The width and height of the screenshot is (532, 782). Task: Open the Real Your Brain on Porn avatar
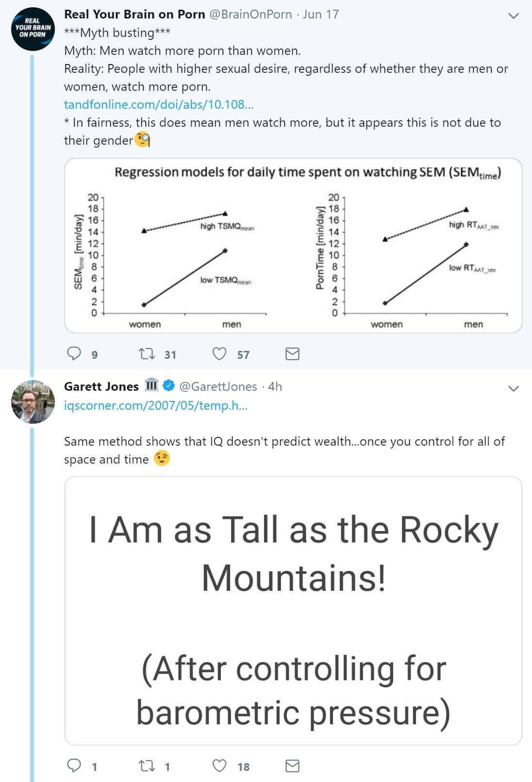[x=33, y=29]
